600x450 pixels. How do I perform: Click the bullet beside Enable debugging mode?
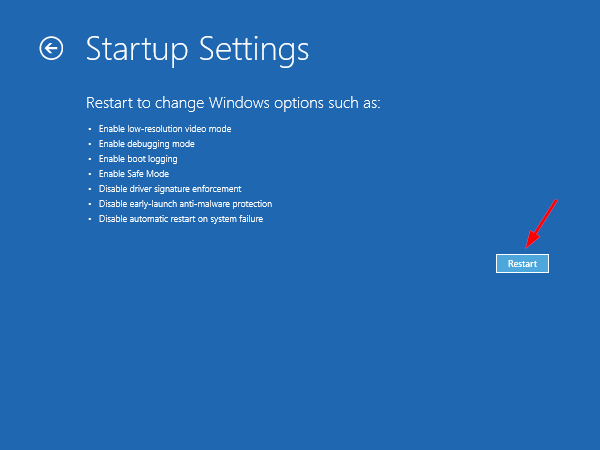click(89, 145)
